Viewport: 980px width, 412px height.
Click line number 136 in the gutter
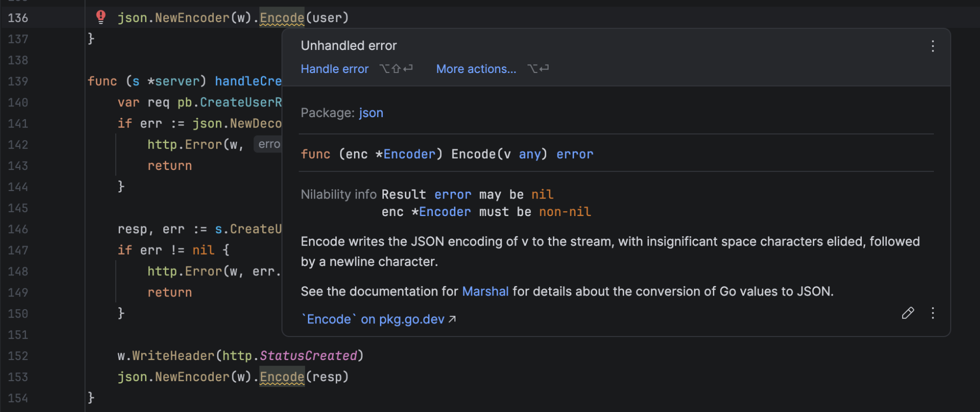pos(18,18)
